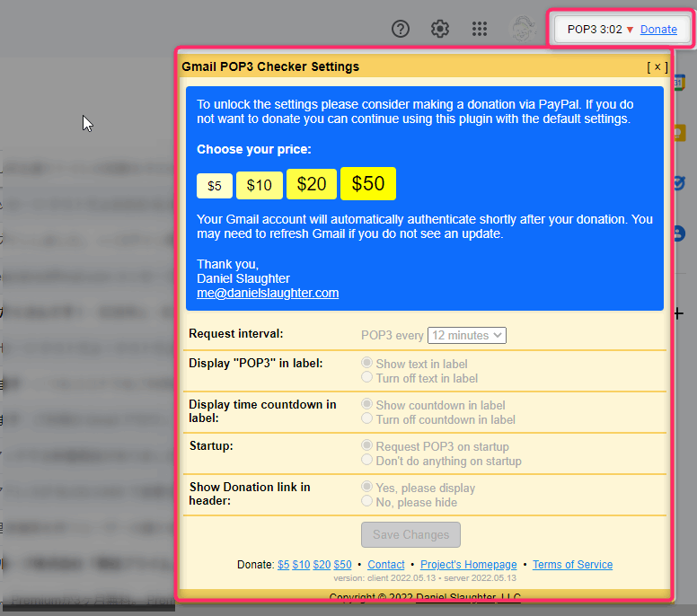Select Show text in label option

366,363
